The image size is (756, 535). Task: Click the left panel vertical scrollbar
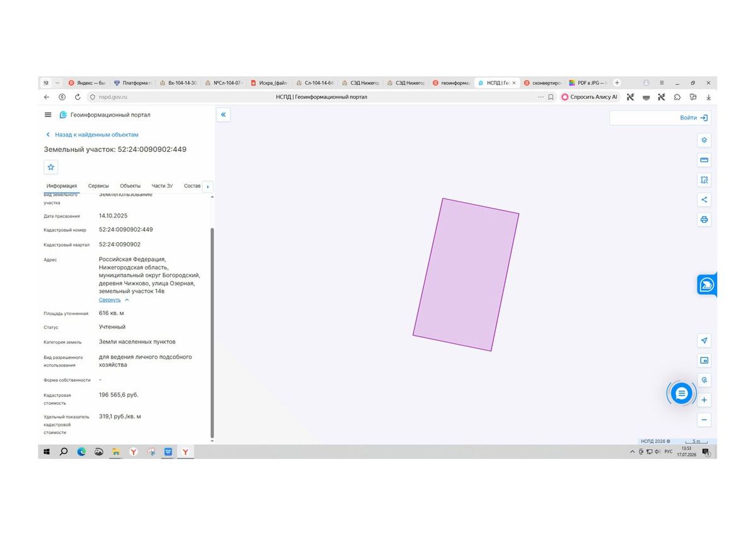(x=212, y=333)
